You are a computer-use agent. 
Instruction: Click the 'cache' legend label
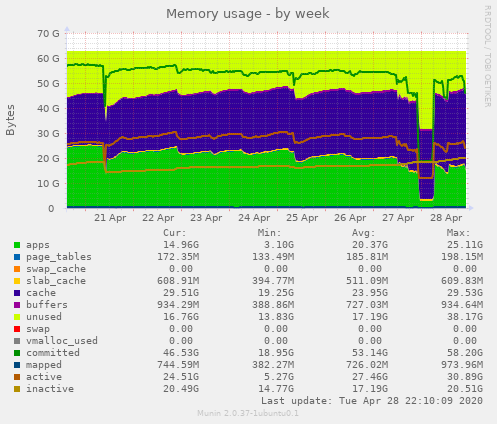(x=41, y=293)
